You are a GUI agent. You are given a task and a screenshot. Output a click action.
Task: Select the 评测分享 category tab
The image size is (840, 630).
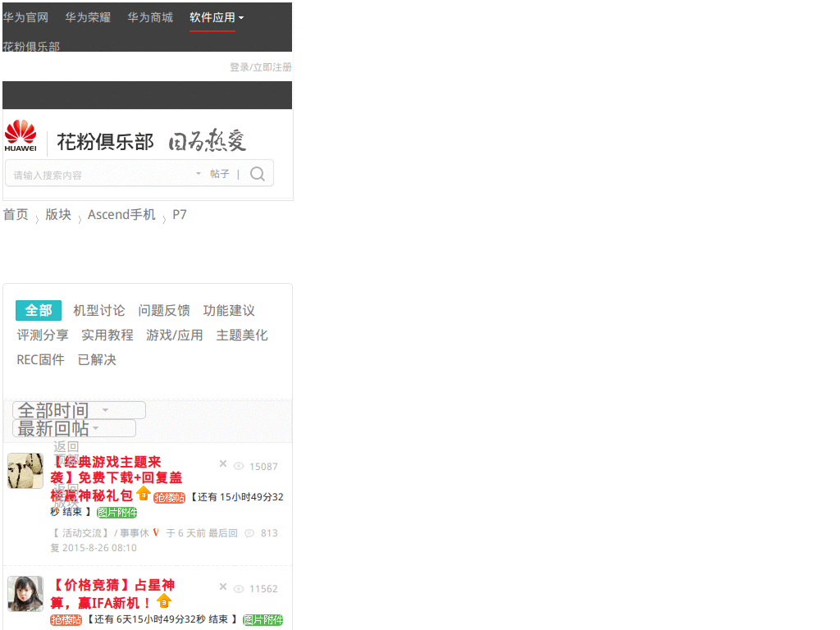tap(43, 335)
